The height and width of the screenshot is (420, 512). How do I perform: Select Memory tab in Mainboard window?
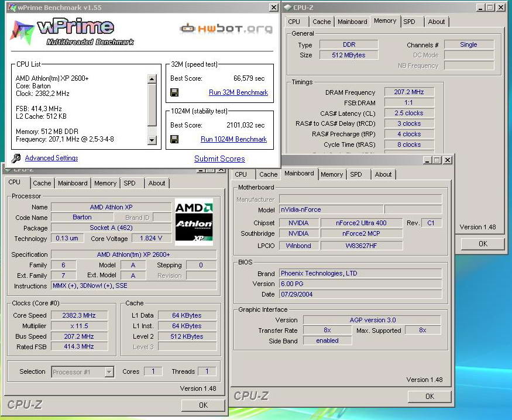331,174
